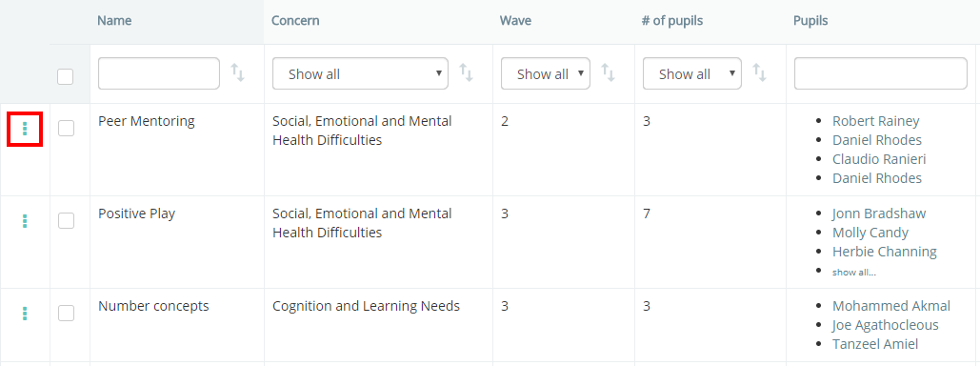
Task: Open the three-dot menu for Number concepts
Action: (x=25, y=314)
